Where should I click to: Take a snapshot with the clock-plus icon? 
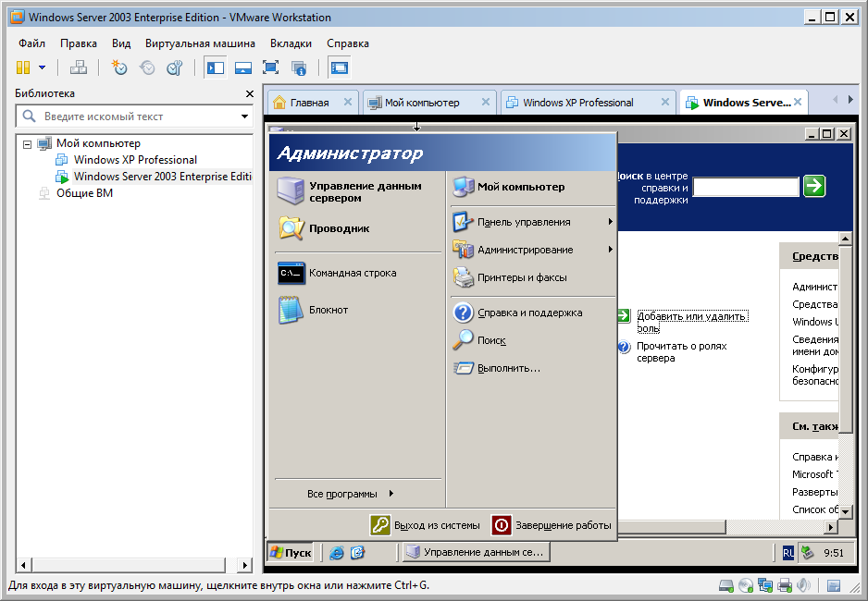(x=119, y=68)
